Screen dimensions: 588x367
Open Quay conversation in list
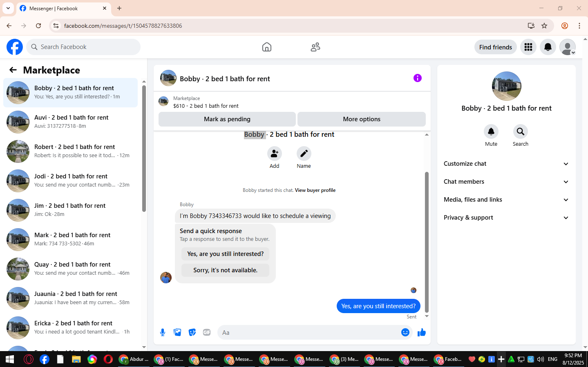(x=70, y=269)
